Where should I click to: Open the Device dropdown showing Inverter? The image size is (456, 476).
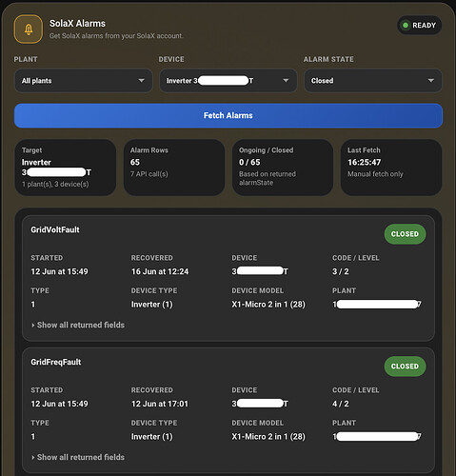click(x=228, y=81)
